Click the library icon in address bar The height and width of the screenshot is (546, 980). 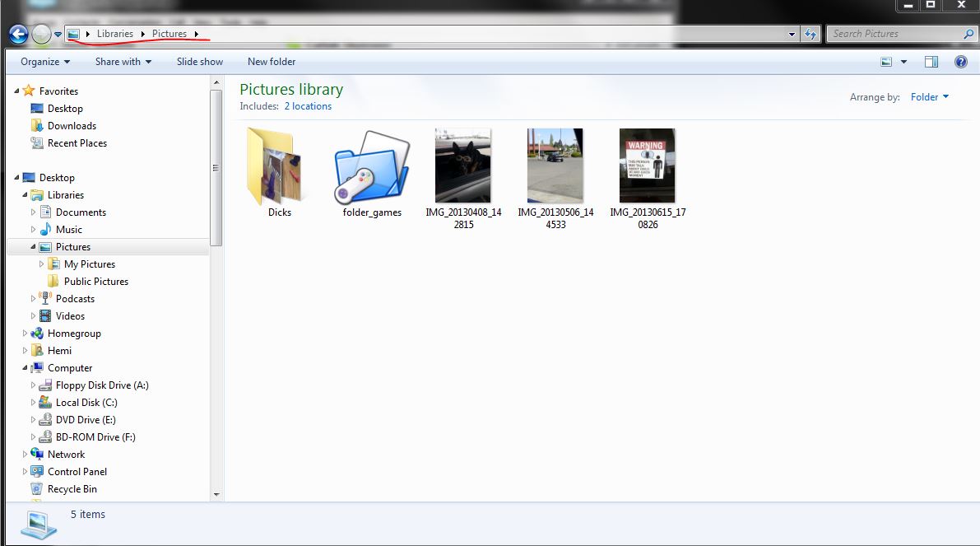(73, 34)
